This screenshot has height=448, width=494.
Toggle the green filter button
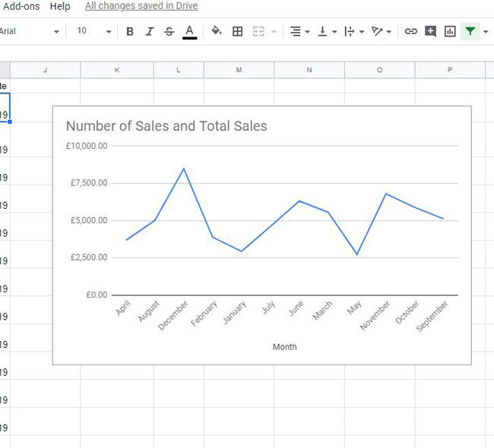click(x=470, y=31)
